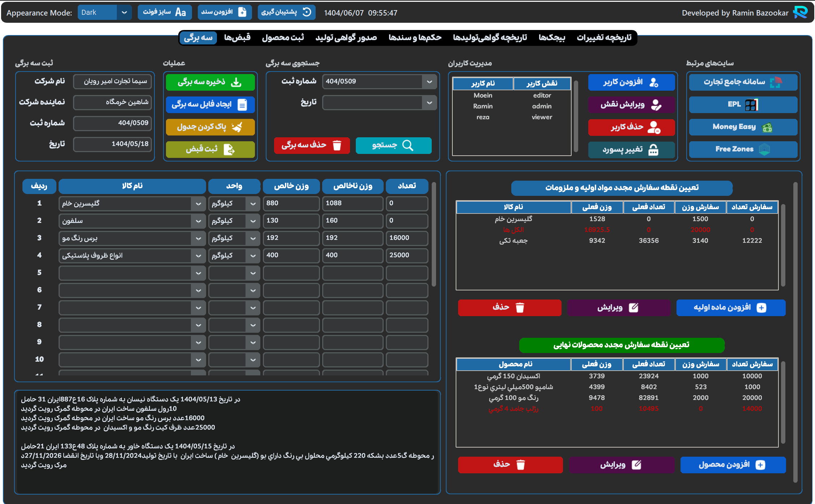Switch to the قبض‌ها tab
The image size is (815, 504).
click(x=237, y=38)
